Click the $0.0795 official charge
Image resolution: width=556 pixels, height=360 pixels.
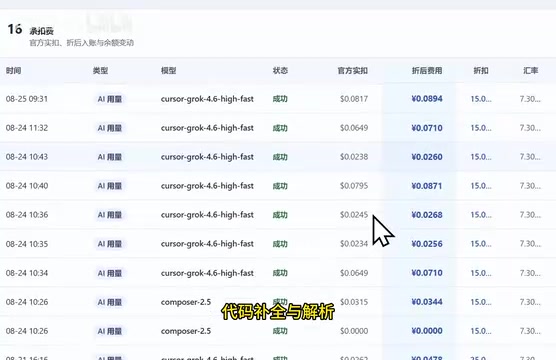(354, 186)
